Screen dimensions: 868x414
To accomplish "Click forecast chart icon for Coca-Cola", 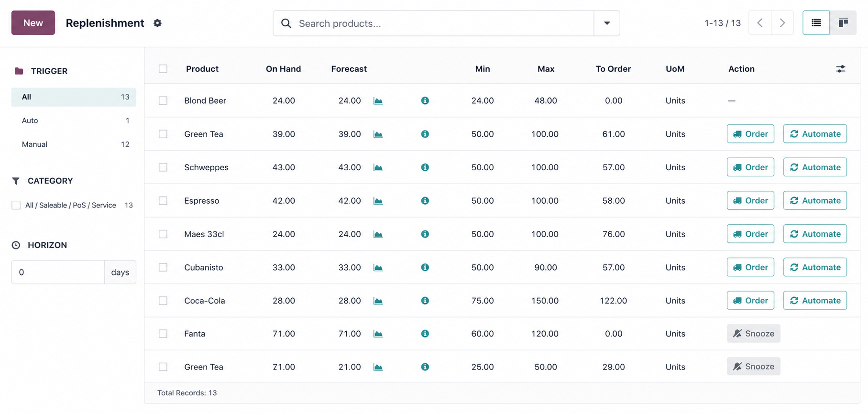I will (x=378, y=301).
